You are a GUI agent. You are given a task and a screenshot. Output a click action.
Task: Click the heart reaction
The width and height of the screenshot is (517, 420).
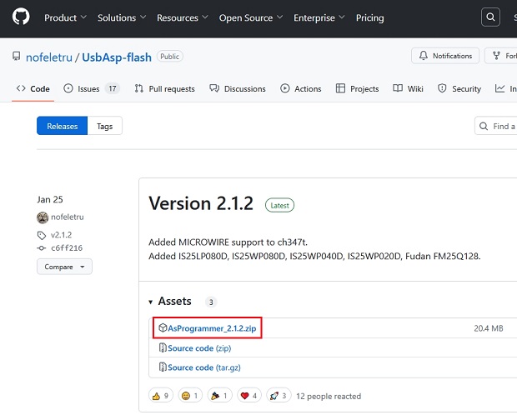[x=249, y=396]
